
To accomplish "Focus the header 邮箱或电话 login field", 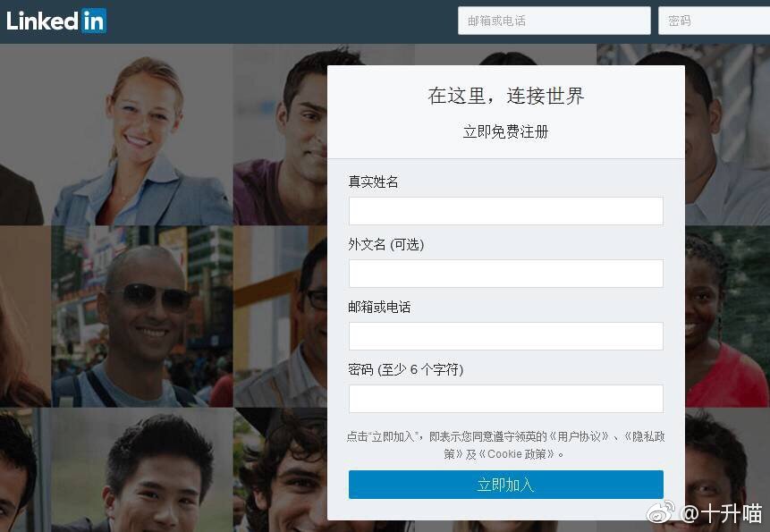I will 554,21.
